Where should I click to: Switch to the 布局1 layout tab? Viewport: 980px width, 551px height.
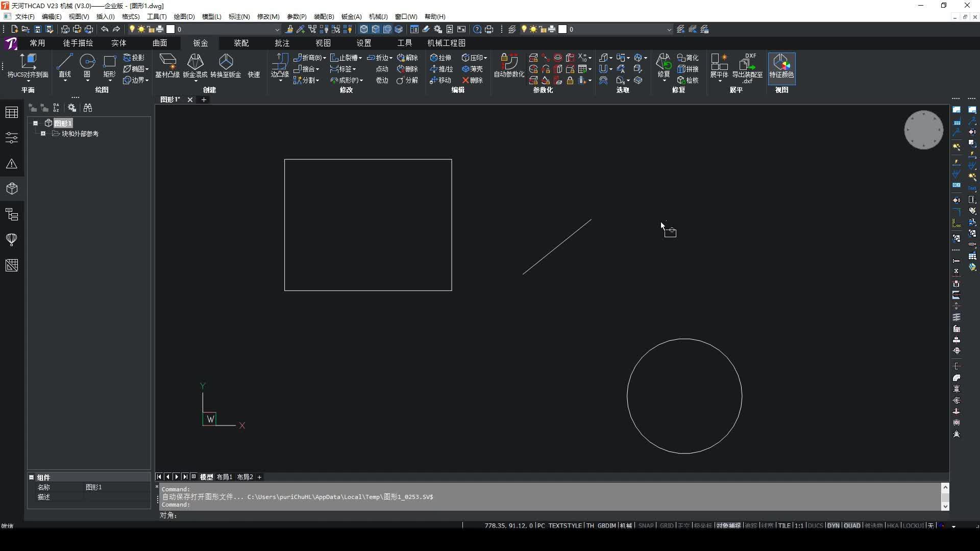[224, 477]
